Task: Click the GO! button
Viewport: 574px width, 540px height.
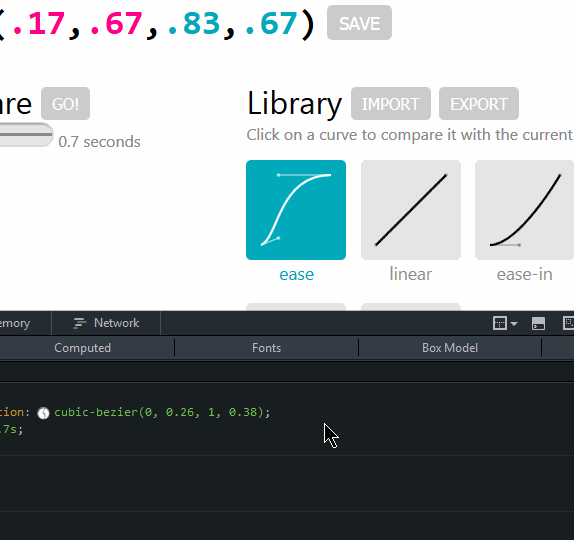Action: point(66,104)
